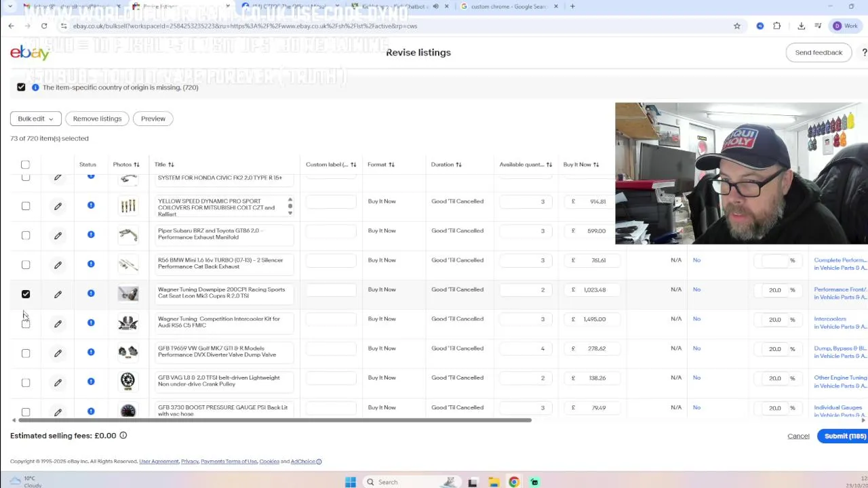Deselect the Wagner Downpipe listing checkbox

click(26, 294)
